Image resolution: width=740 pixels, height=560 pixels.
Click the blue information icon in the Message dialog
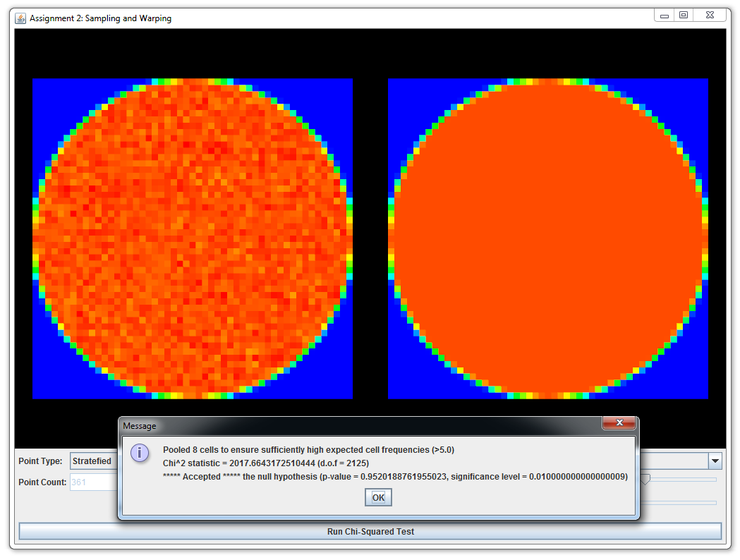140,452
